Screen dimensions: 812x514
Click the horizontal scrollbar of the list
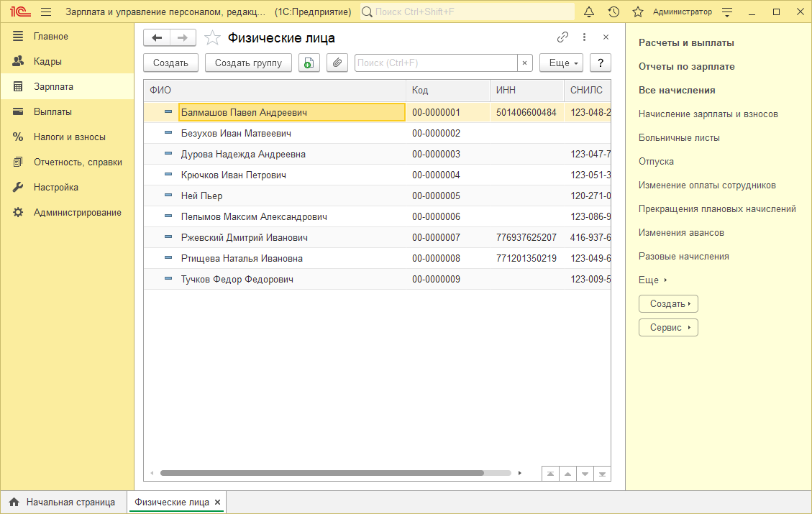[x=321, y=473]
